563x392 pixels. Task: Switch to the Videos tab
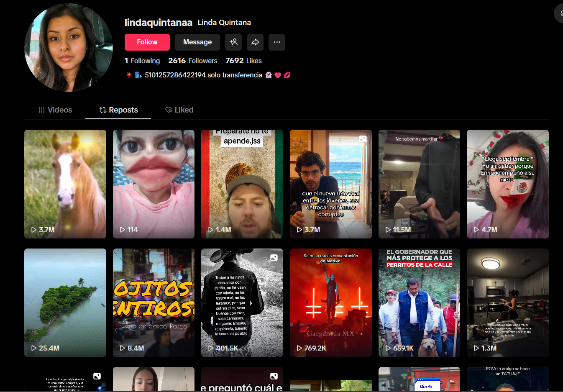(55, 110)
